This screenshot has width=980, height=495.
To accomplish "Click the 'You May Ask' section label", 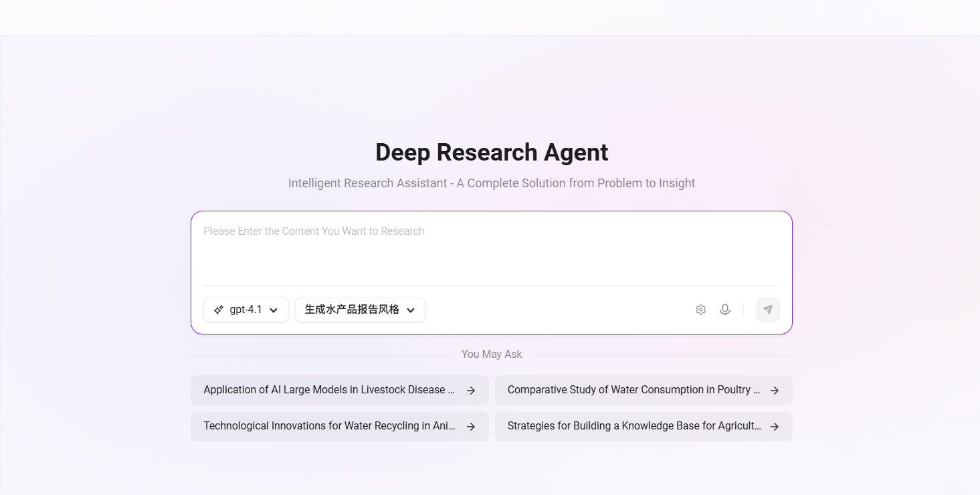I will [491, 355].
